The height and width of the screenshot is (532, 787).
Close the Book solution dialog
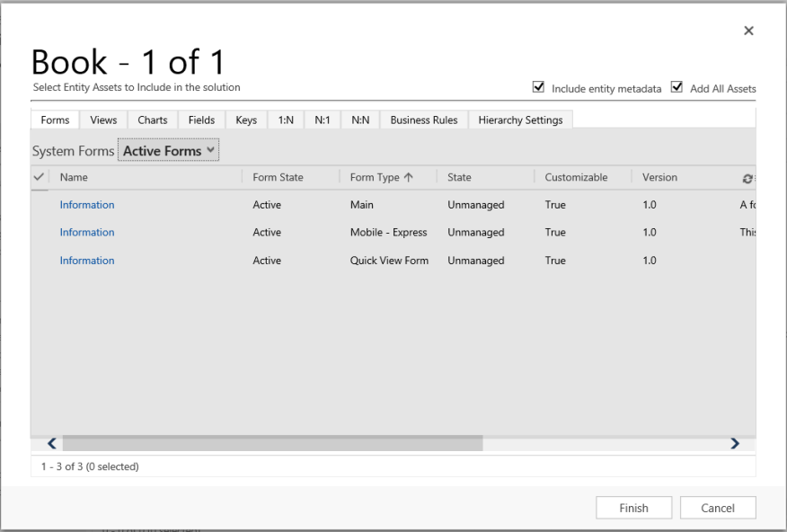point(748,30)
